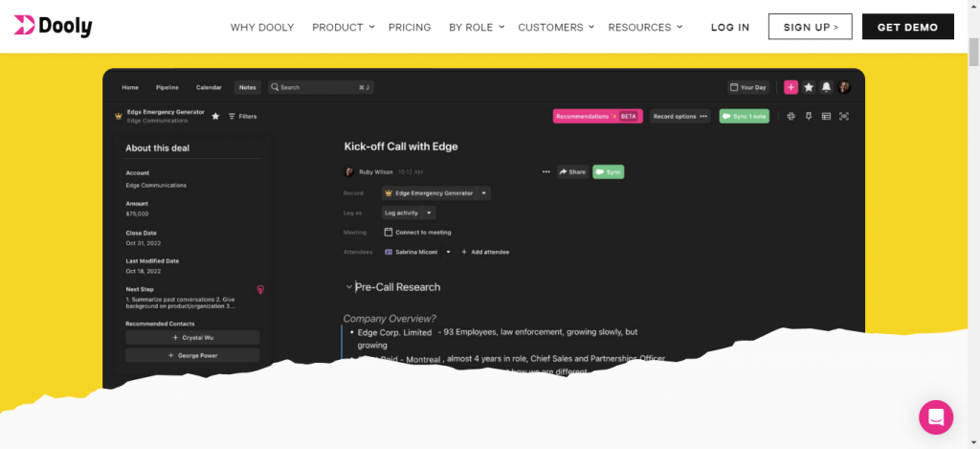This screenshot has height=449, width=980.
Task: Go to WHY DOOLY page
Action: (x=262, y=27)
